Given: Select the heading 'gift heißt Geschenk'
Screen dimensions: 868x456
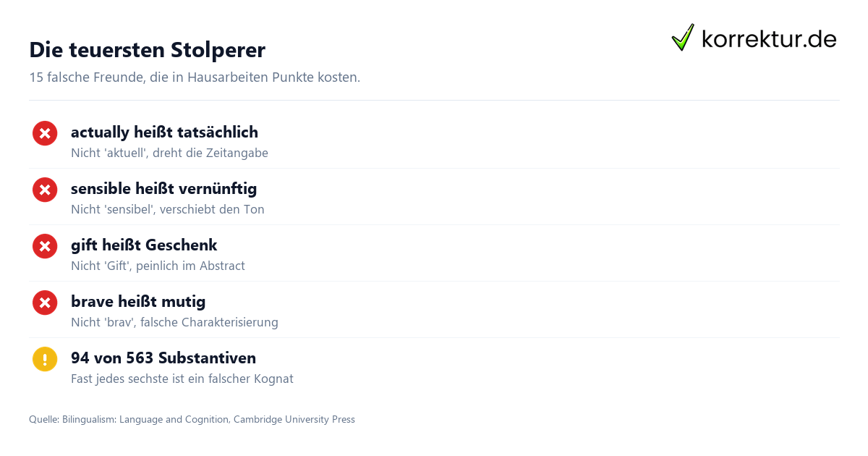Looking at the screenshot, I should [144, 245].
